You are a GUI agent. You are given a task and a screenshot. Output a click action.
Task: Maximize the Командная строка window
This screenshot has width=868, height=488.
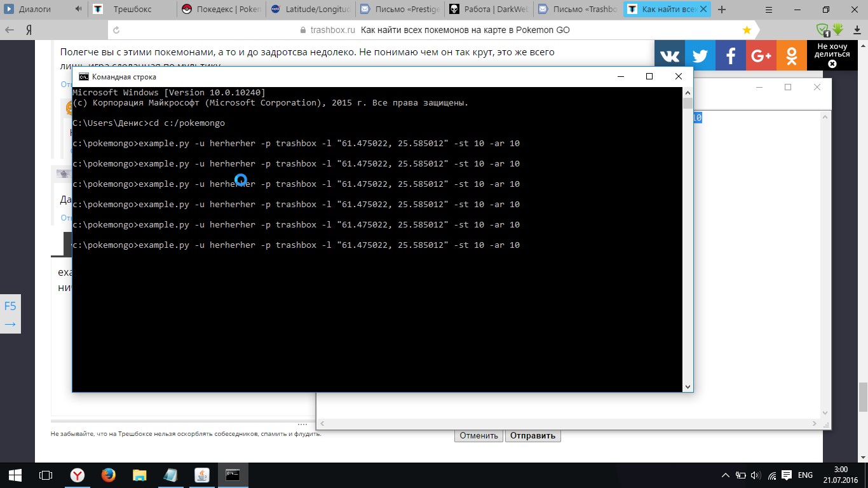pos(649,76)
